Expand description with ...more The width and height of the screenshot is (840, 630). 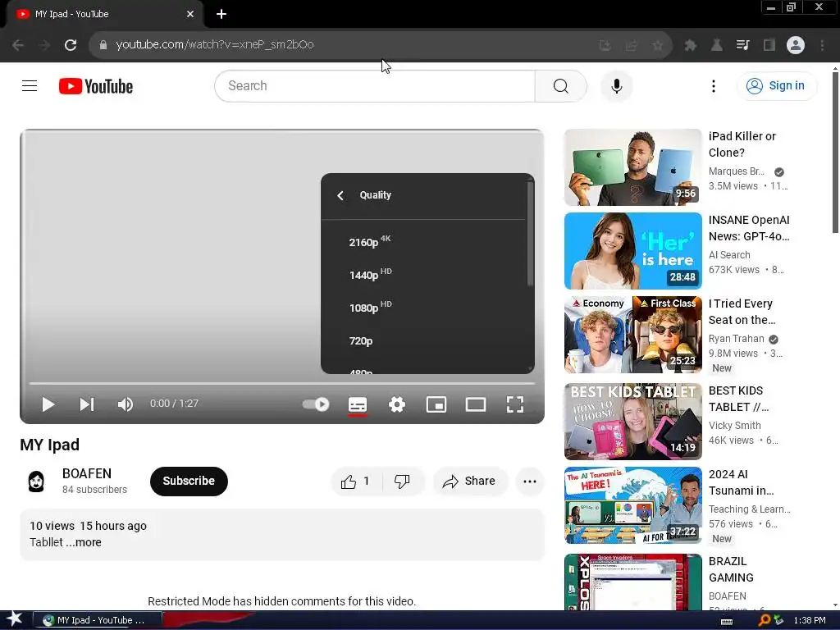point(84,542)
